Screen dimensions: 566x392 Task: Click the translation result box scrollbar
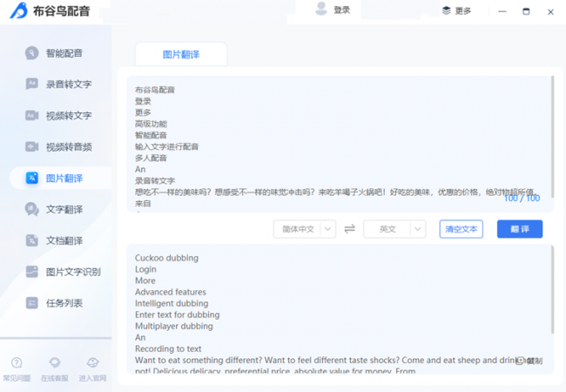[552, 288]
